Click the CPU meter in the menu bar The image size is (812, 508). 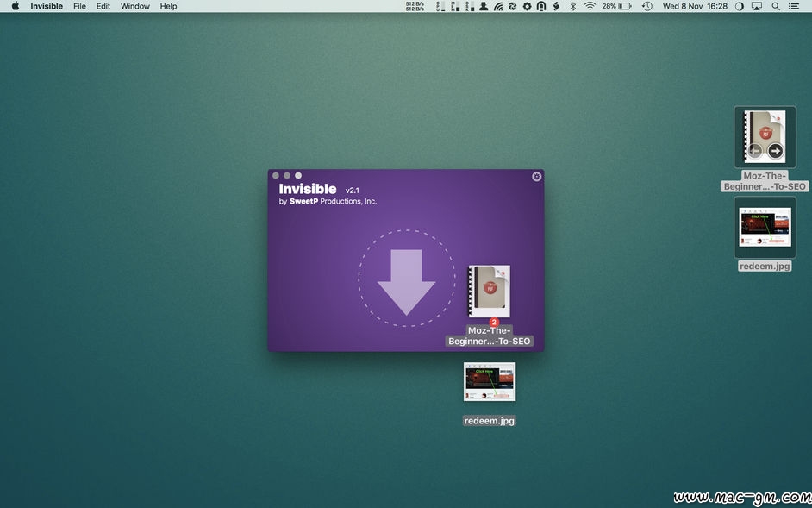coord(440,6)
